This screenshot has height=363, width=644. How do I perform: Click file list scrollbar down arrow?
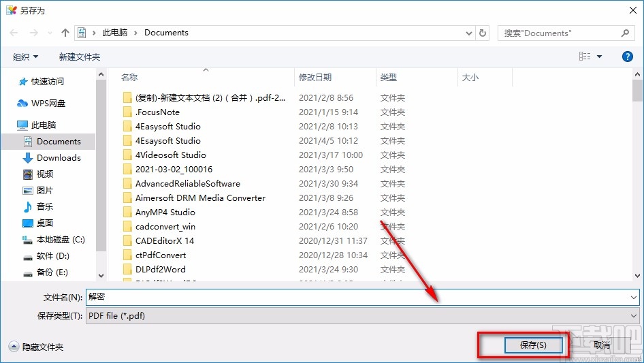(x=637, y=276)
